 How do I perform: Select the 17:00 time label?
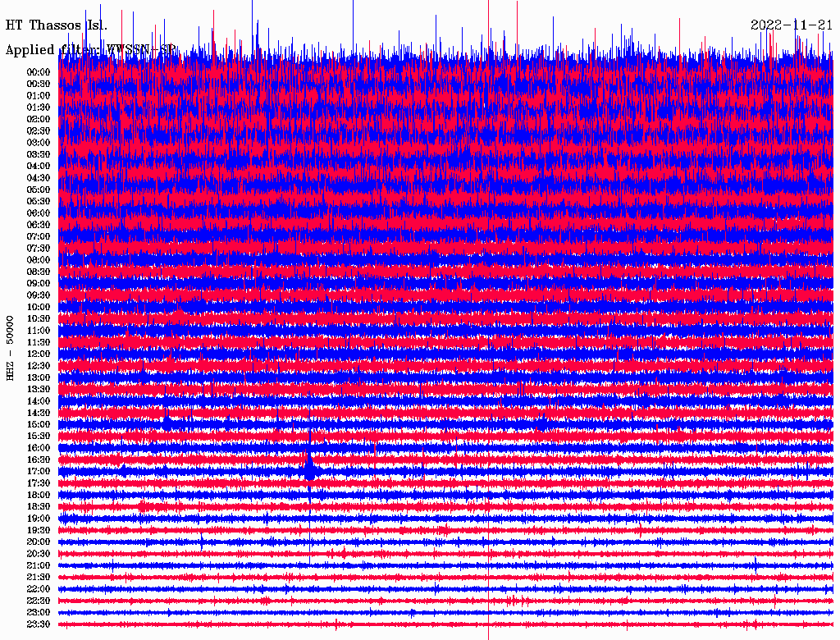click(x=39, y=472)
